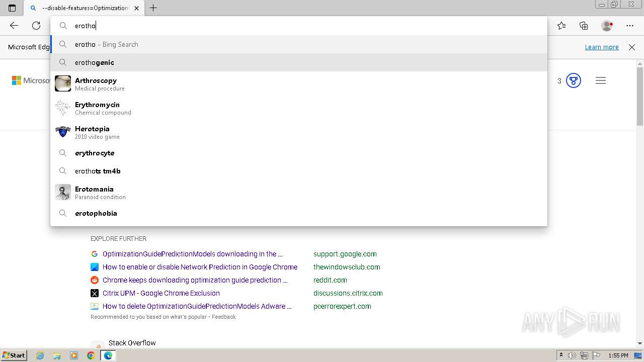Open pcerrorexpert.com domain link
The image size is (644, 362).
(342, 306)
